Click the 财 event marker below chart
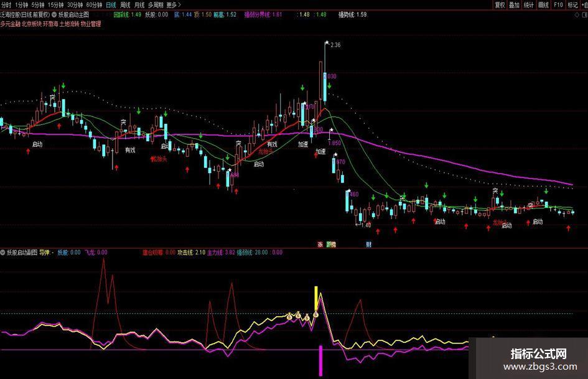 [368, 245]
